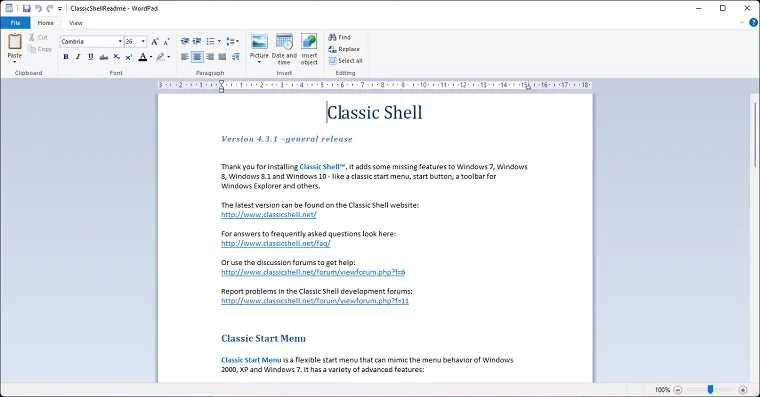Expand highlight color palette arrow
Viewport: 760px width, 397px height.
tap(169, 57)
